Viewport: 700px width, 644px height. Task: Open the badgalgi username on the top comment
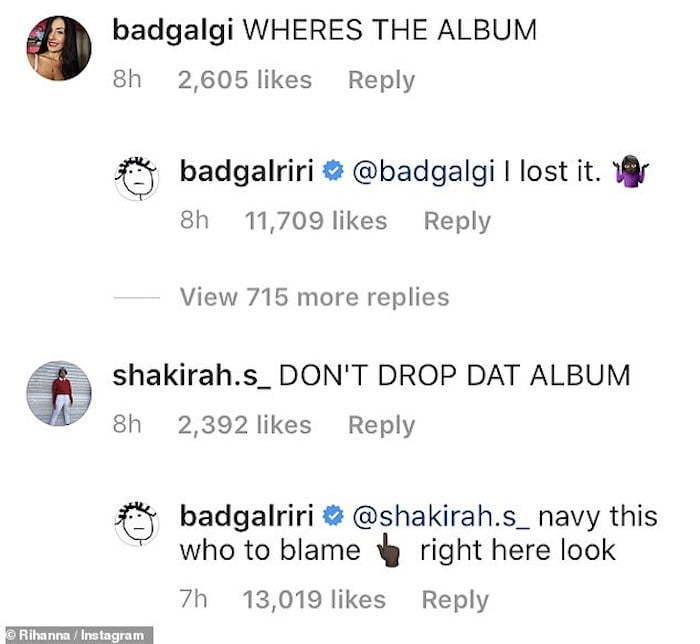[173, 31]
